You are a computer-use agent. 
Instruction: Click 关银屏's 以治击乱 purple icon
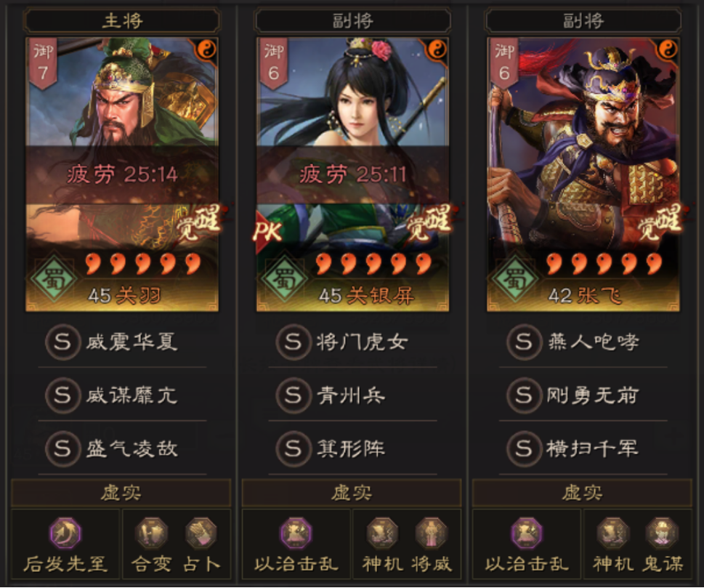[296, 533]
